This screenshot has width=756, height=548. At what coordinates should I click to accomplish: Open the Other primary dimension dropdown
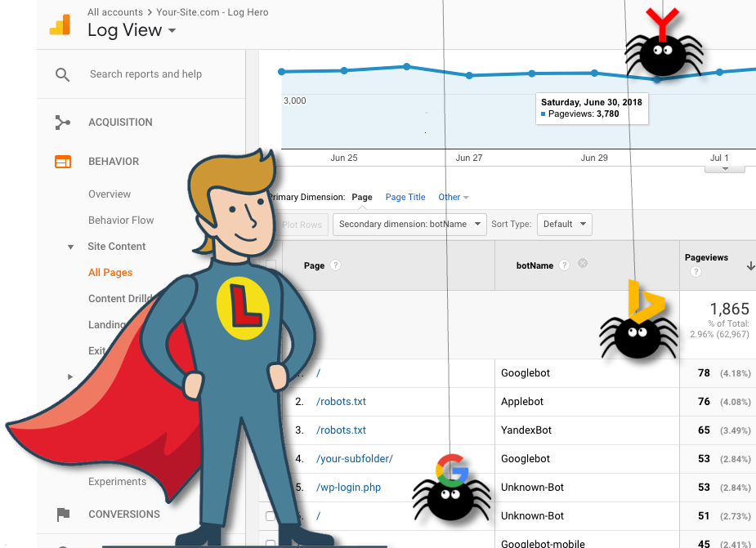[454, 197]
